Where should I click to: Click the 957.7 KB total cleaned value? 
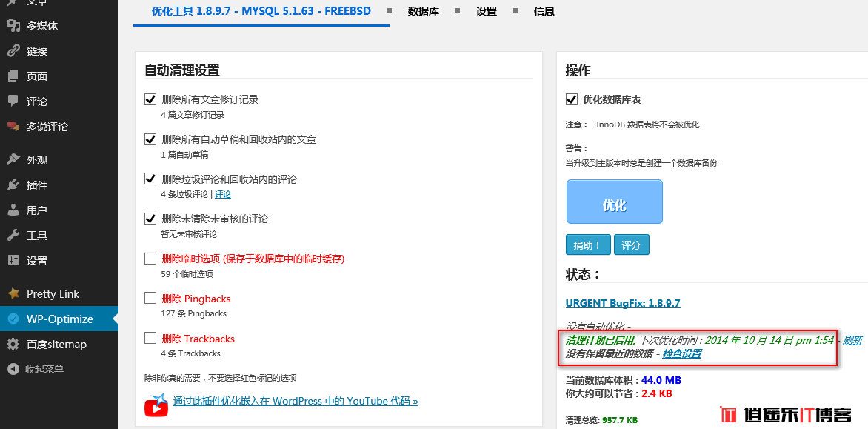point(619,419)
